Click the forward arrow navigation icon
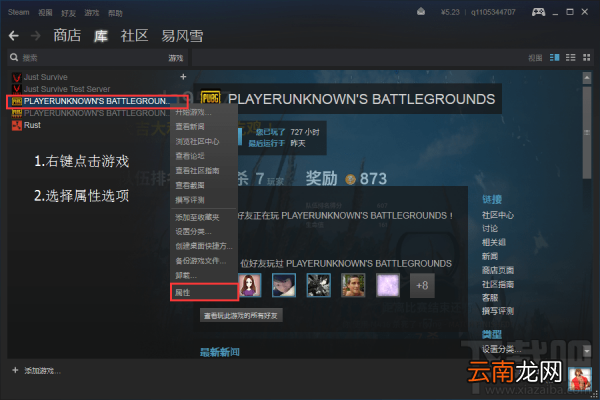Image resolution: width=600 pixels, height=400 pixels. click(36, 36)
